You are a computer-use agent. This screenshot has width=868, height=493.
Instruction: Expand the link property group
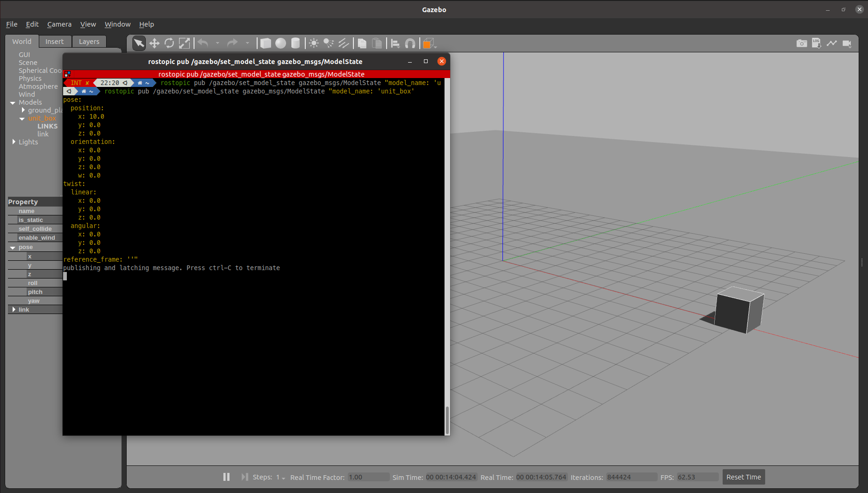tap(14, 309)
